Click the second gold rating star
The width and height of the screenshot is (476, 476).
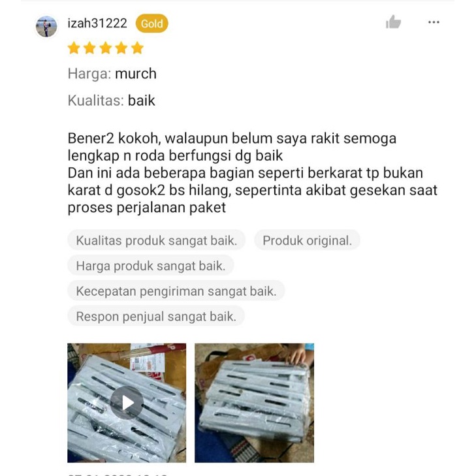89,48
